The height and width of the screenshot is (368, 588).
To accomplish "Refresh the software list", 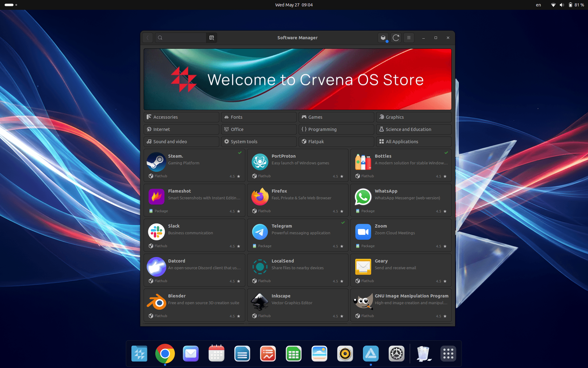I will click(x=396, y=38).
